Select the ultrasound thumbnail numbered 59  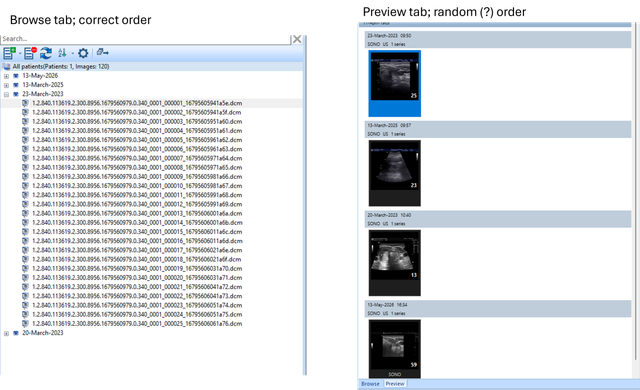tap(395, 349)
